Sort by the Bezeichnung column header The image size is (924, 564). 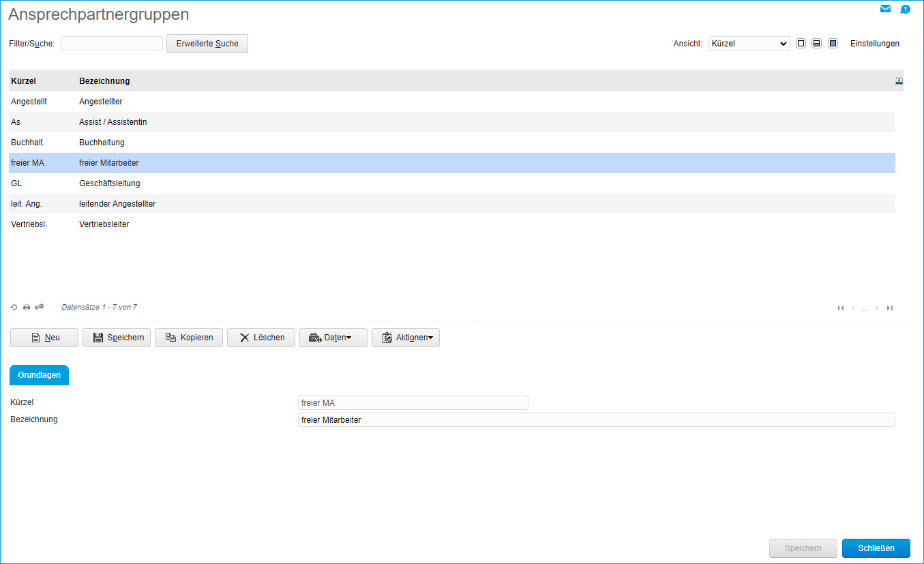coord(104,81)
